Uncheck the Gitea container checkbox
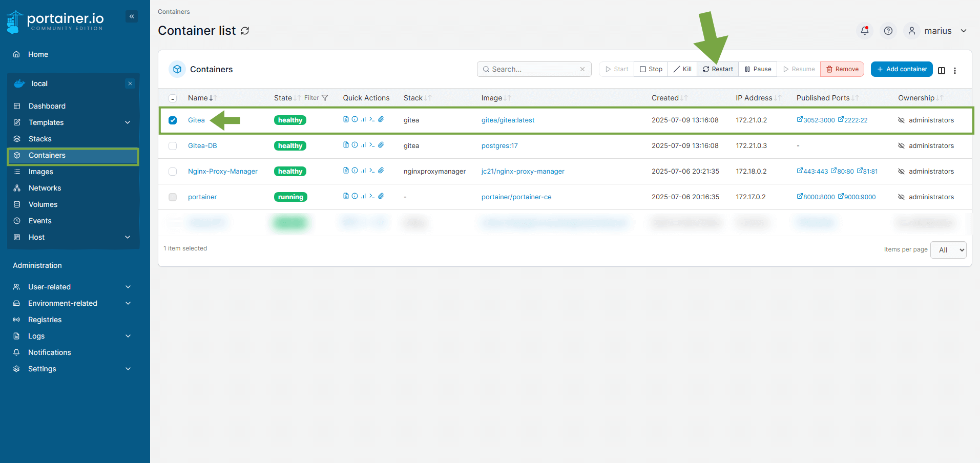Image resolution: width=980 pixels, height=463 pixels. click(173, 120)
